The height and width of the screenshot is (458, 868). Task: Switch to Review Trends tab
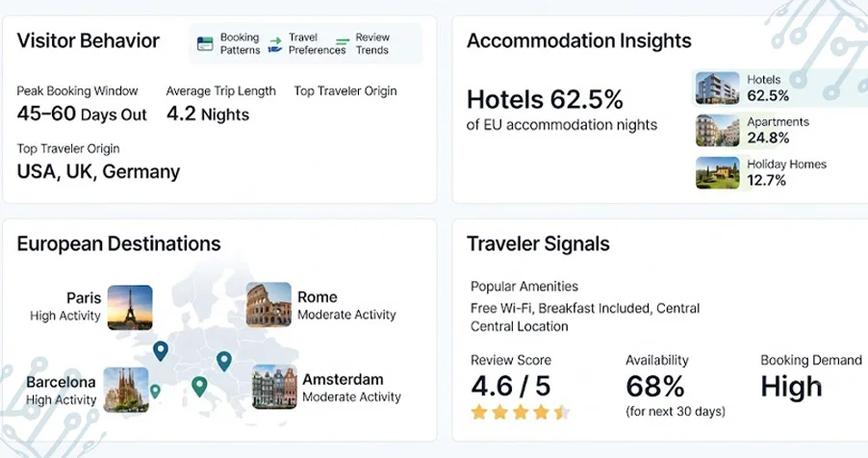click(x=372, y=43)
